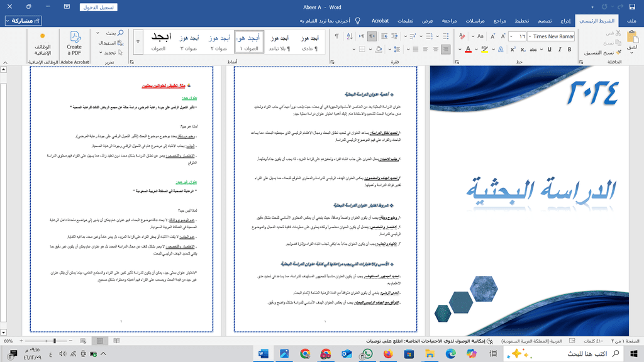Viewport: 644px width, 362px height.
Task: Click the Format Painter brush icon
Action: 618,53
